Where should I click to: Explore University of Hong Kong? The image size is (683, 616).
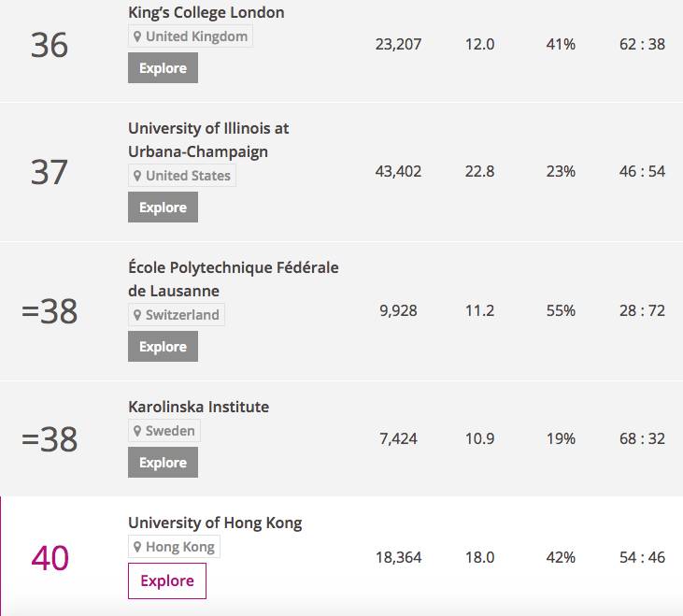[167, 580]
